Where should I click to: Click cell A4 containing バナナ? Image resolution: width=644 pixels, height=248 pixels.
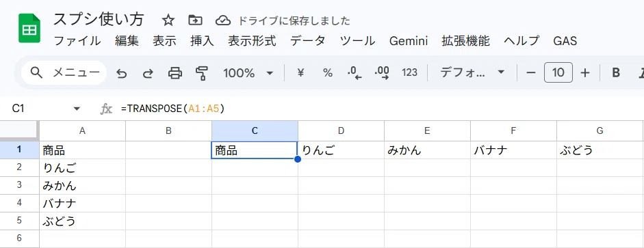[x=83, y=203]
